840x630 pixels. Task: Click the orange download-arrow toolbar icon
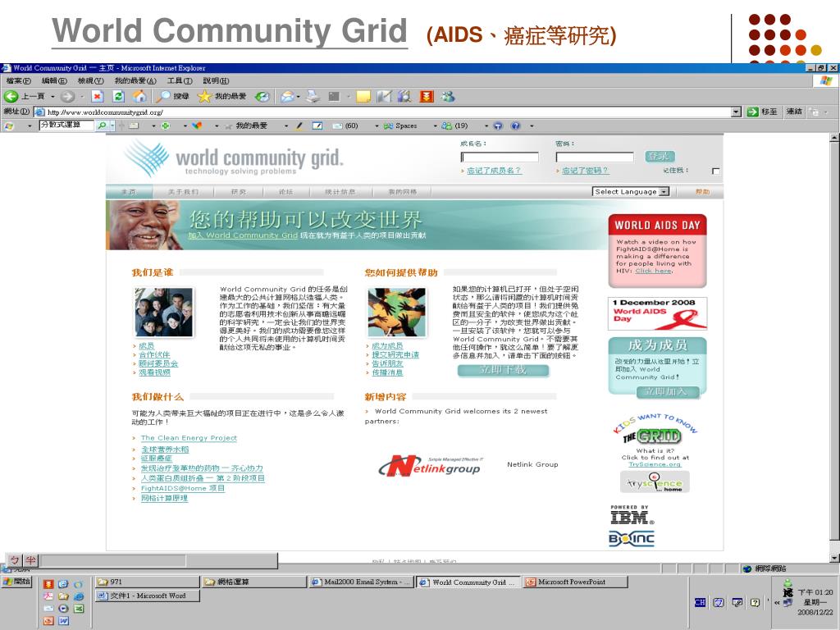(x=427, y=97)
